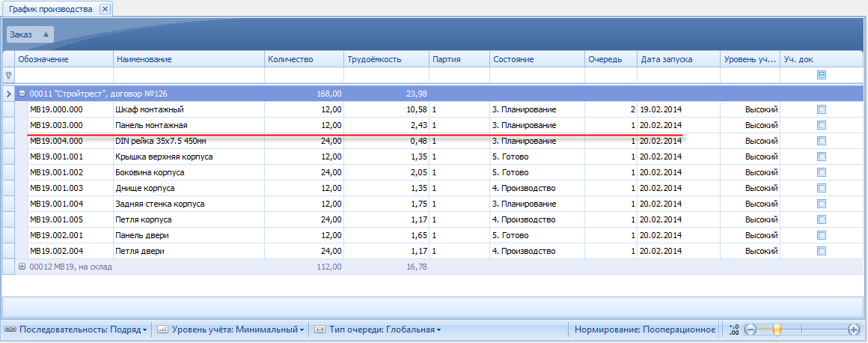
Task: Select cell MB19.000.000
Action: (x=70, y=109)
